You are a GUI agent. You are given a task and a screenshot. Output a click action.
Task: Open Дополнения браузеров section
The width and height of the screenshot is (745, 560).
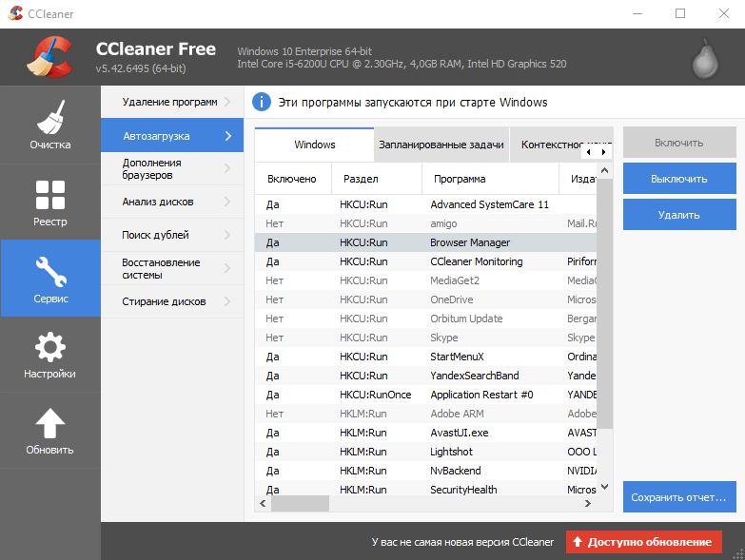[172, 168]
